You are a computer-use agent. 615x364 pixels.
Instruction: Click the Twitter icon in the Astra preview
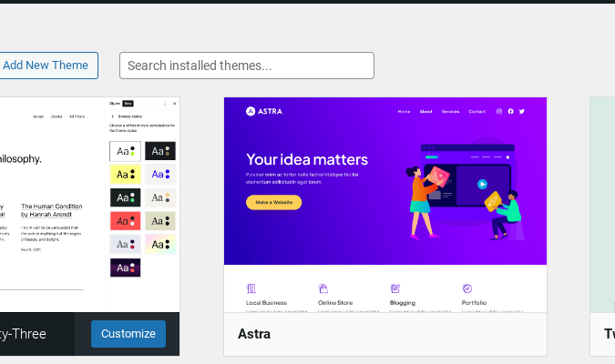(x=522, y=111)
